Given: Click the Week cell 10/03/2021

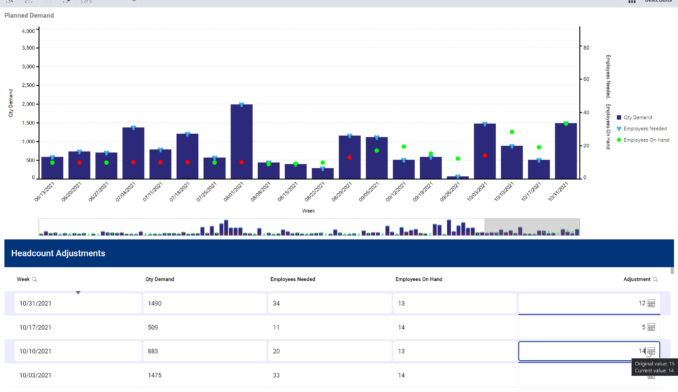Looking at the screenshot, I should (x=78, y=375).
